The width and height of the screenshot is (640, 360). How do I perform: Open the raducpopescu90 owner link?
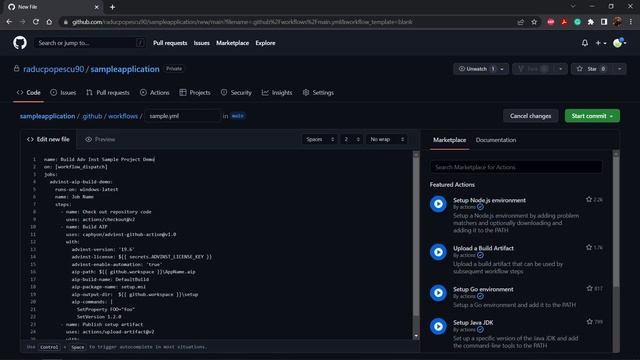coord(53,69)
